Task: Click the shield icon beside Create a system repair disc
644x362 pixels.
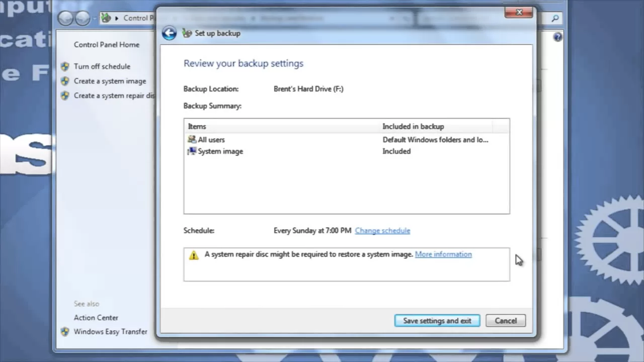Action: pos(65,96)
